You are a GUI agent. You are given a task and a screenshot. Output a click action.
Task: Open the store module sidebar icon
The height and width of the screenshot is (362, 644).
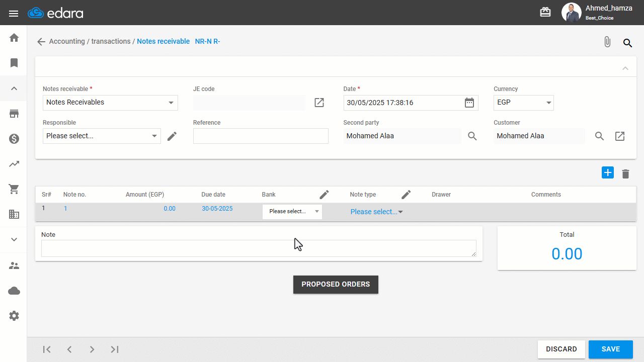[x=14, y=114]
